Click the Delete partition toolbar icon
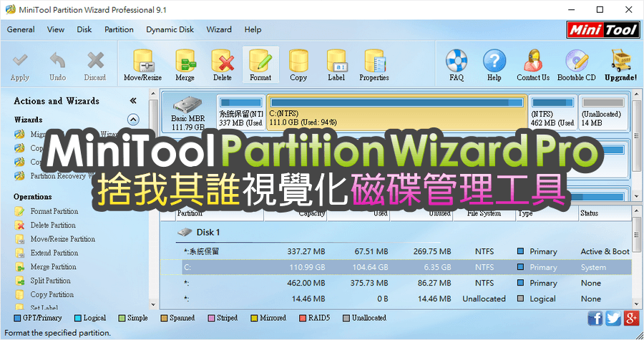The width and height of the screenshot is (644, 340). [x=223, y=65]
